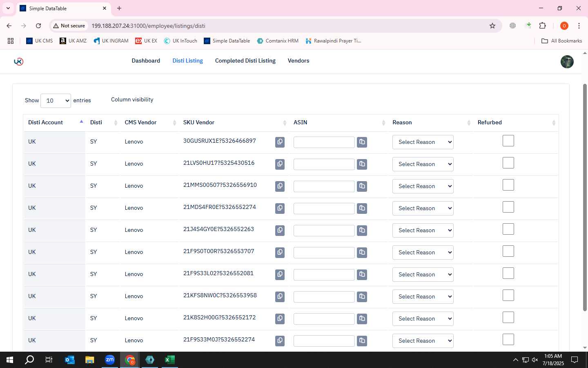Open a new browser tab
The height and width of the screenshot is (368, 588).
point(119,8)
